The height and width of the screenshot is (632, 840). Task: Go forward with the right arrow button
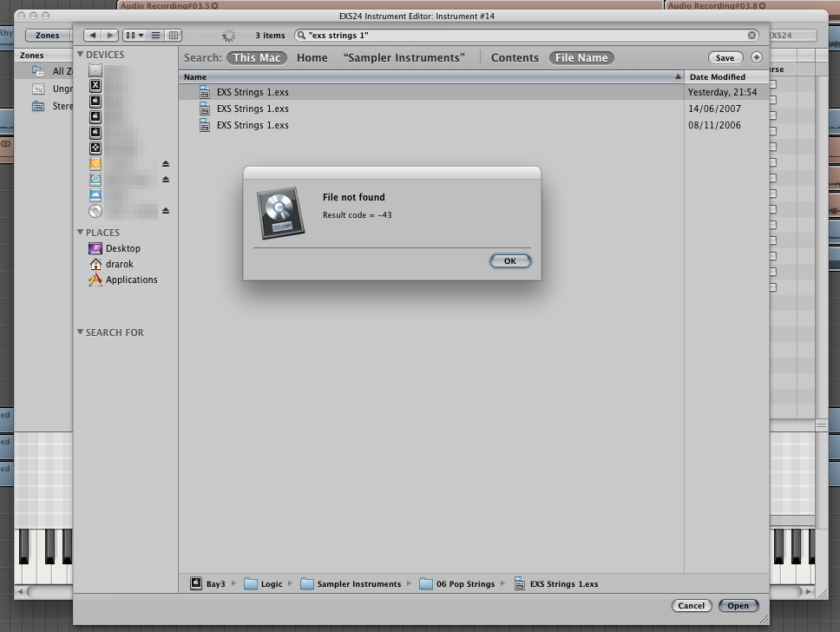tap(110, 36)
